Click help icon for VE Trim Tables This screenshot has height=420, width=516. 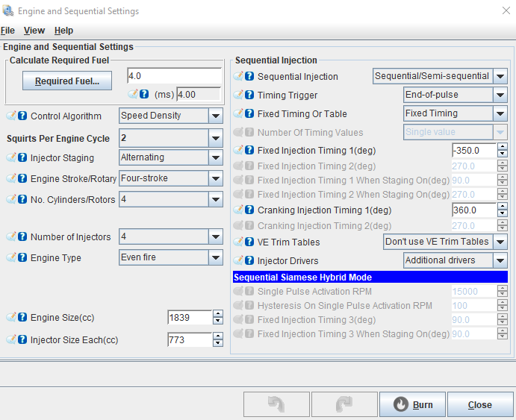pyautogui.click(x=249, y=242)
